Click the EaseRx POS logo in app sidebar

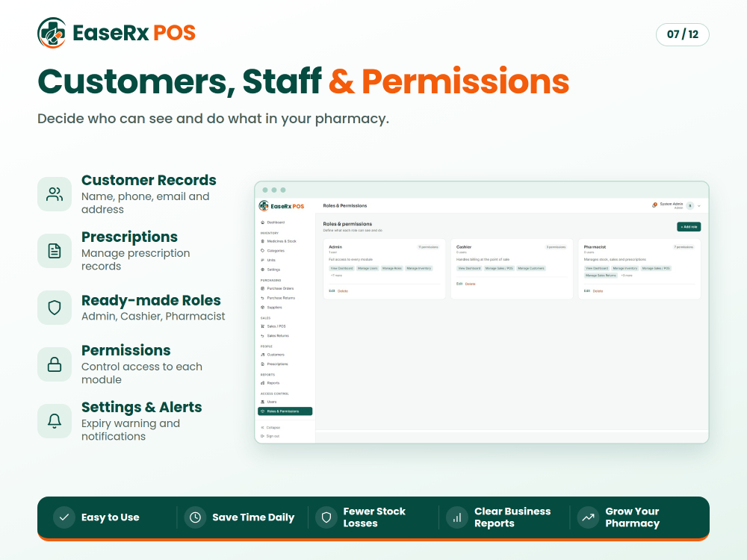[x=282, y=206]
